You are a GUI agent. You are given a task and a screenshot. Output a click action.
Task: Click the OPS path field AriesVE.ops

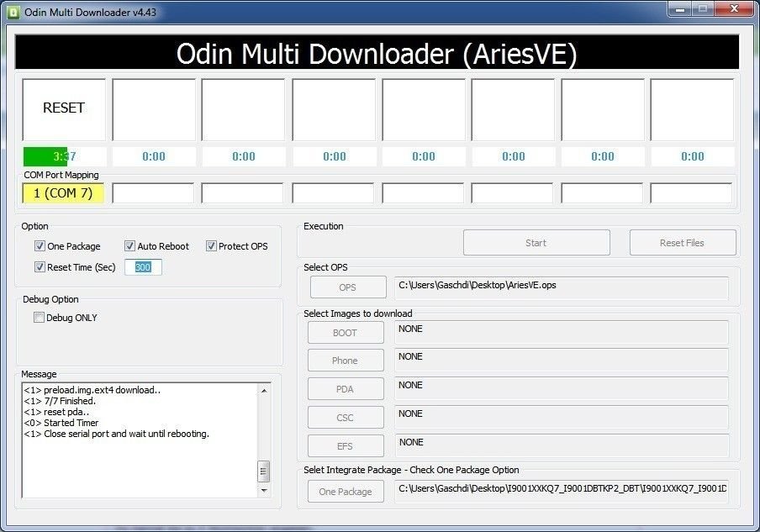[562, 287]
